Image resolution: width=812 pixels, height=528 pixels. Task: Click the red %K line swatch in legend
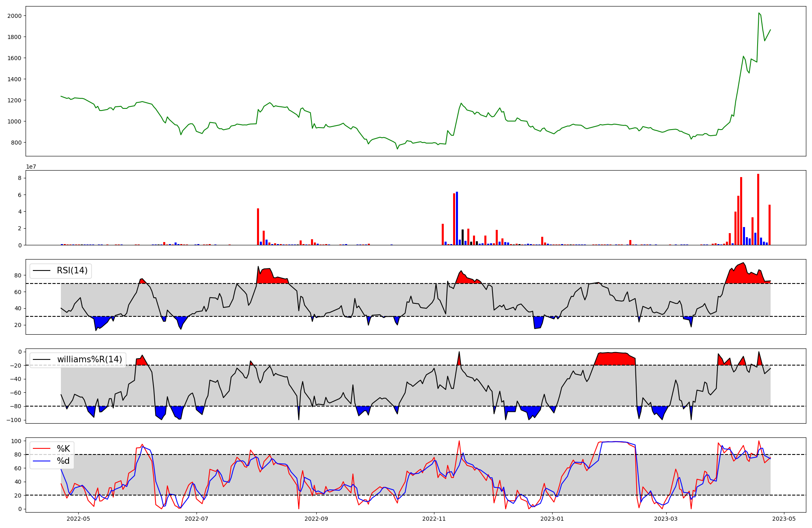coord(41,449)
